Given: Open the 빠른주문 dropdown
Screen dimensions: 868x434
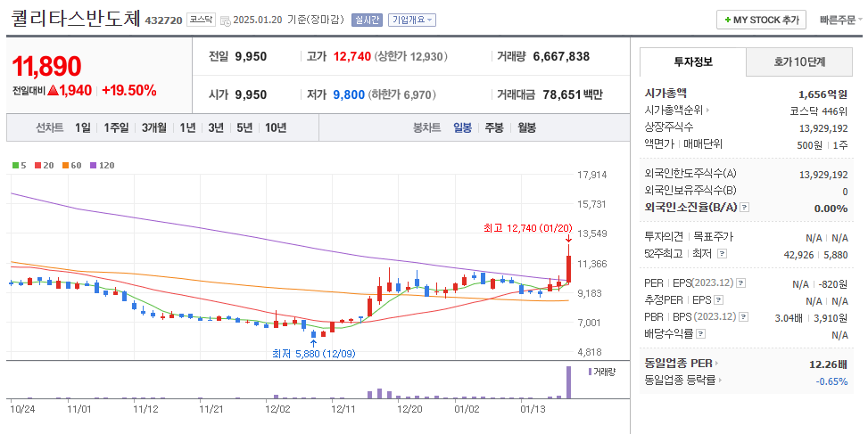Looking at the screenshot, I should (840, 20).
